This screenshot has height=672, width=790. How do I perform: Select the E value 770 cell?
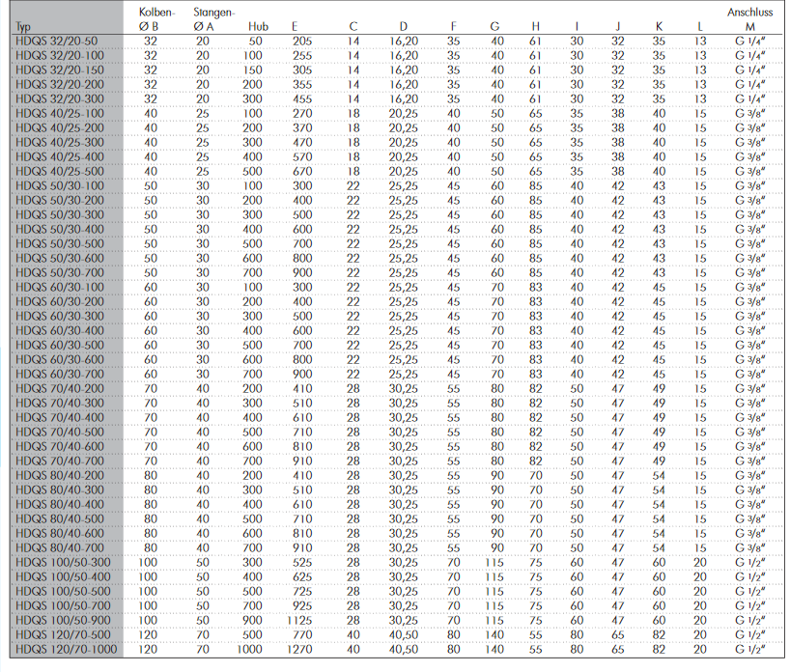pyautogui.click(x=300, y=634)
